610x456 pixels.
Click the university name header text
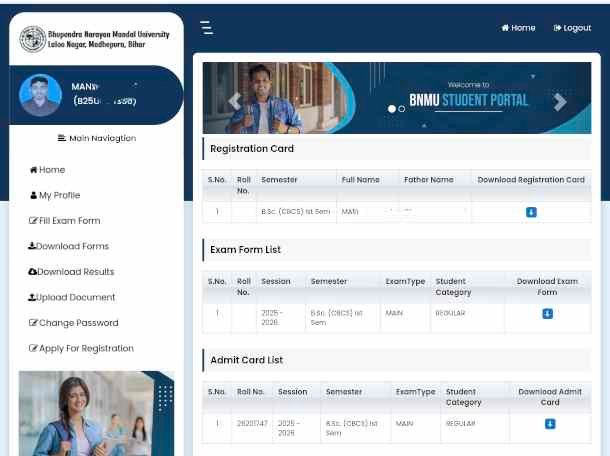109,39
